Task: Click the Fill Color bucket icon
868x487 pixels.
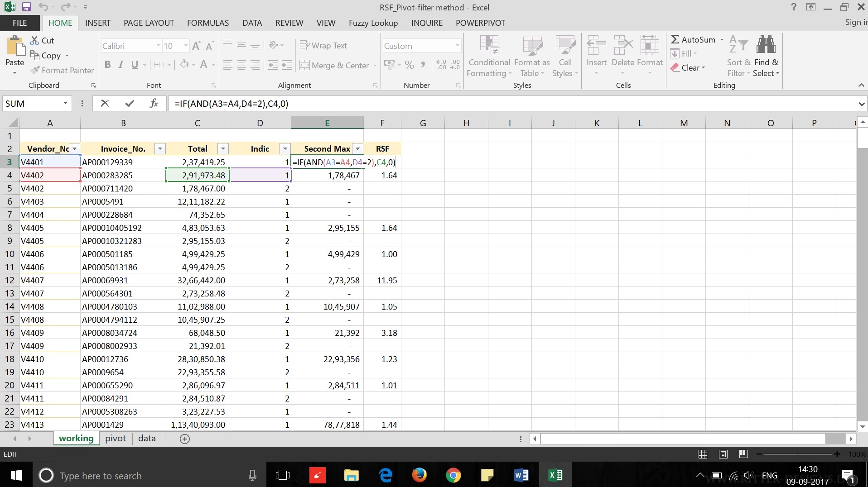Action: pos(184,65)
